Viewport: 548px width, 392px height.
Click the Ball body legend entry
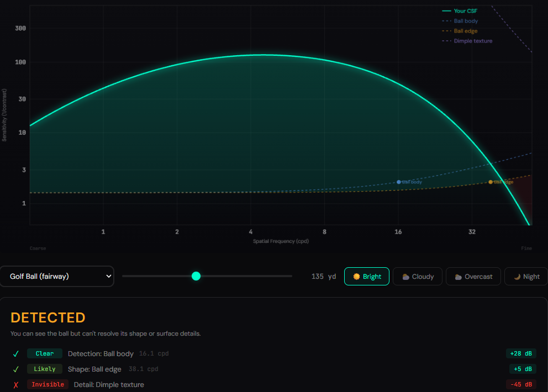(460, 21)
